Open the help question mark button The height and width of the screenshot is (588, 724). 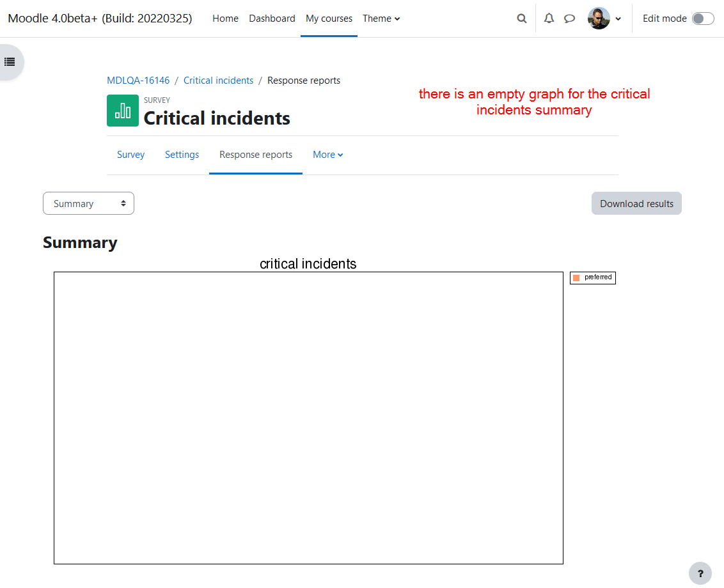700,573
